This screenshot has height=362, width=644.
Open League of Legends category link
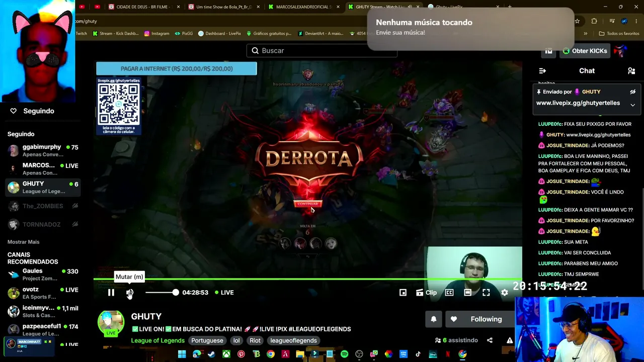coord(158,340)
